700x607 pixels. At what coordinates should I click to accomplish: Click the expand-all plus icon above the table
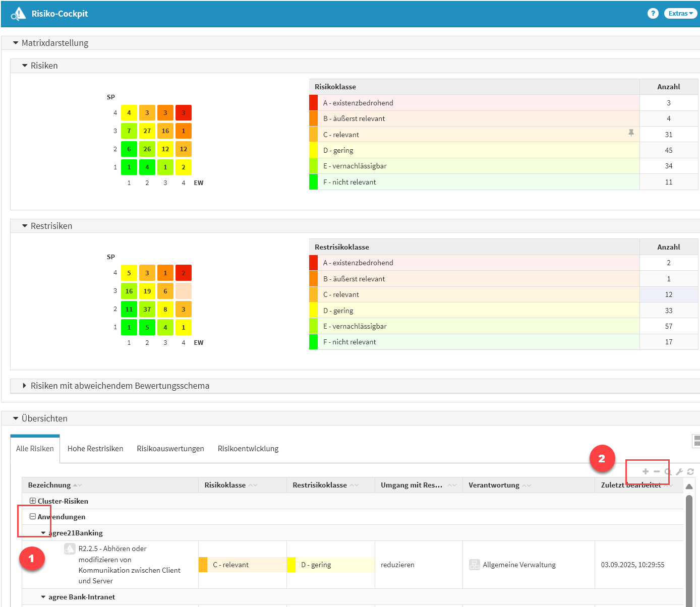point(646,472)
